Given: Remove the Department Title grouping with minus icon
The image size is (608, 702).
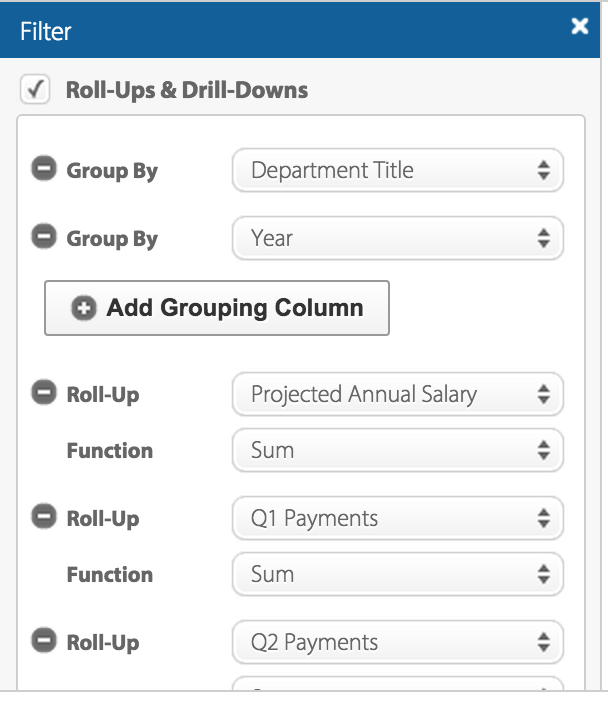Looking at the screenshot, I should tap(43, 170).
